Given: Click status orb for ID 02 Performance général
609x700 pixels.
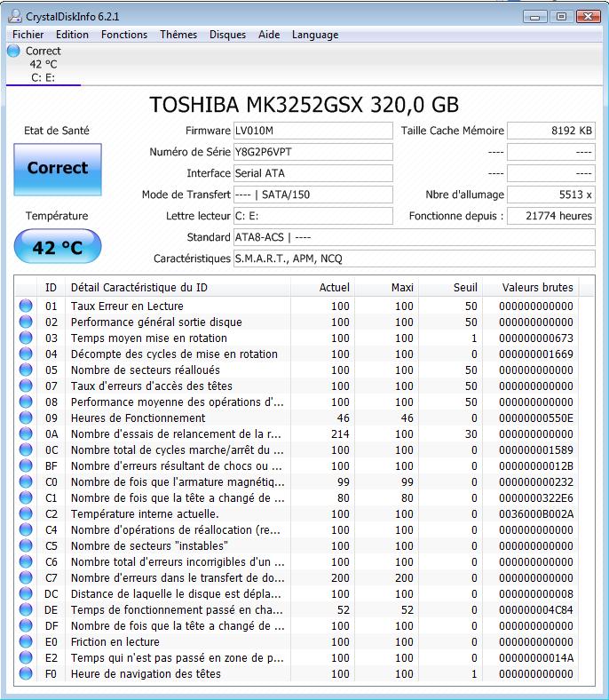Looking at the screenshot, I should [26, 322].
